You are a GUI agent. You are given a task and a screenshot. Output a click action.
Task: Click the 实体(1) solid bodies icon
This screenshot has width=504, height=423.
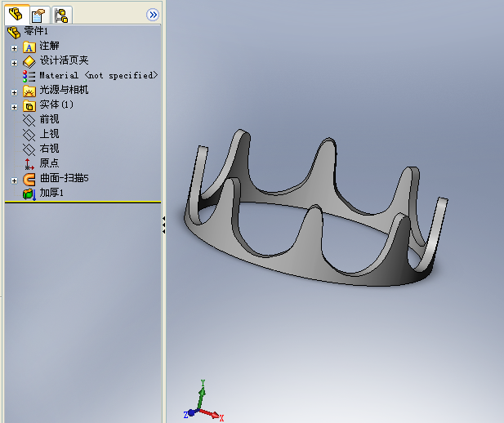[x=29, y=106]
